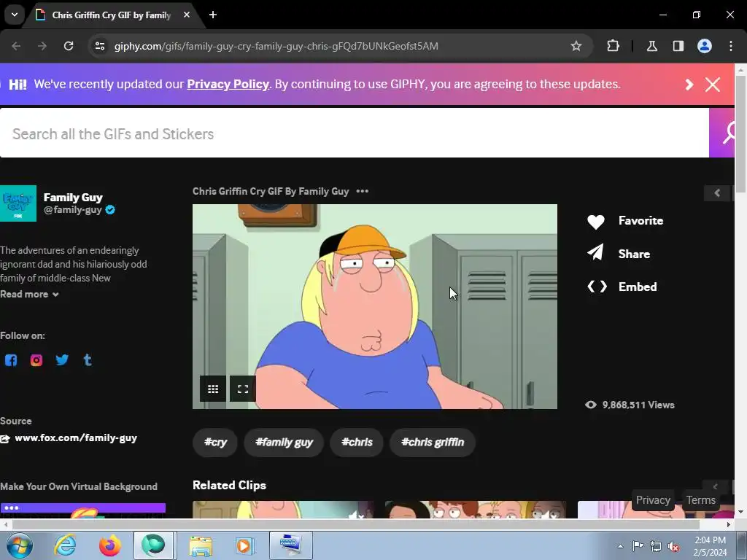Open the Chrome profile avatar
The width and height of the screenshot is (747, 560).
(705, 46)
